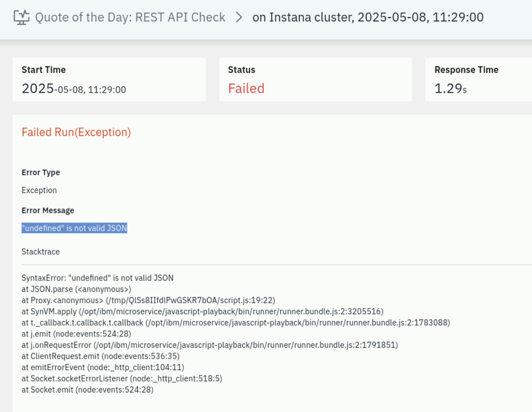The height and width of the screenshot is (412, 532).
Task: Click the Socket.socketErrorListener stack frame
Action: tap(122, 379)
